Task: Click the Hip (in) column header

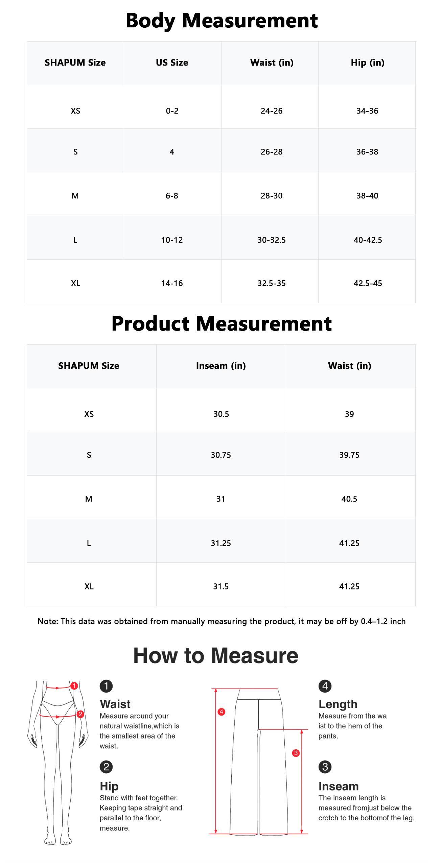Action: [x=367, y=63]
